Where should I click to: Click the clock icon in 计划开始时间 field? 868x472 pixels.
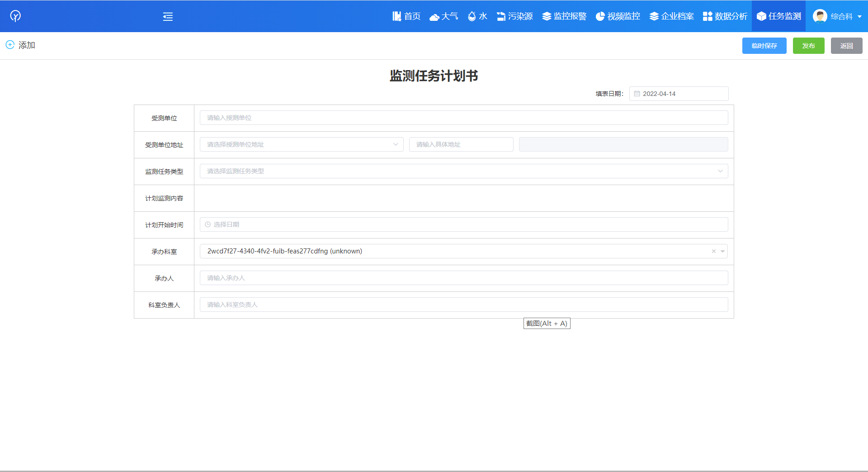[208, 224]
